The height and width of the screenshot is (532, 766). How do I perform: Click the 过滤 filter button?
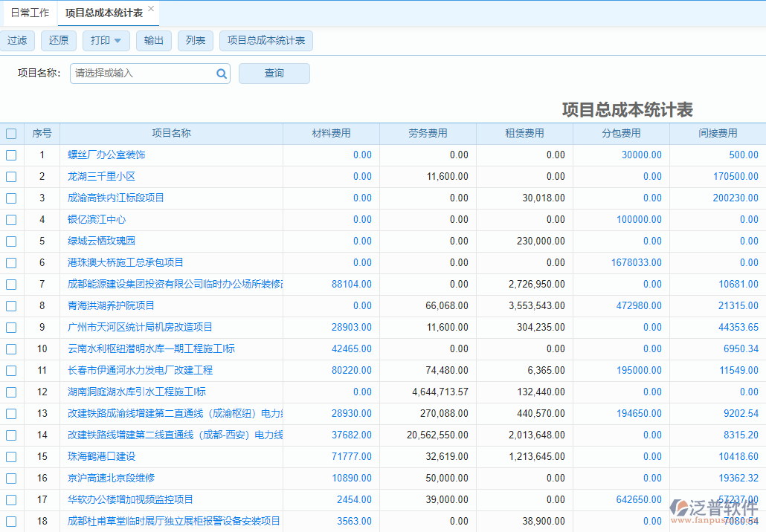point(18,41)
